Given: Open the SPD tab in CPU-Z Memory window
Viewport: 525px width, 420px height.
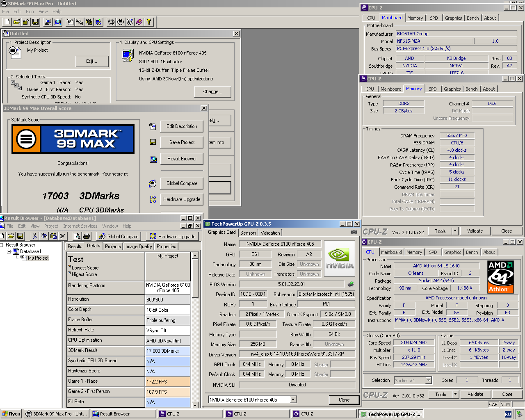Looking at the screenshot, I should (433, 89).
